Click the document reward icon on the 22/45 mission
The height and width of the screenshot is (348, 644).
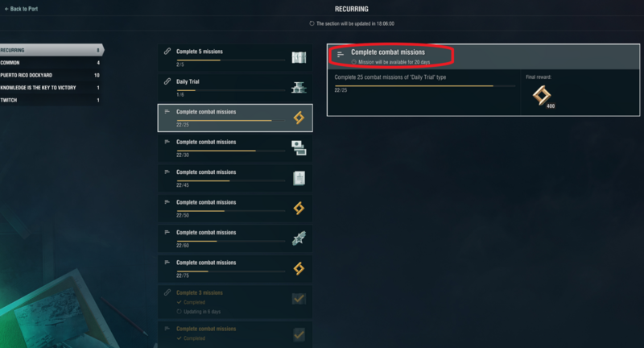click(299, 178)
